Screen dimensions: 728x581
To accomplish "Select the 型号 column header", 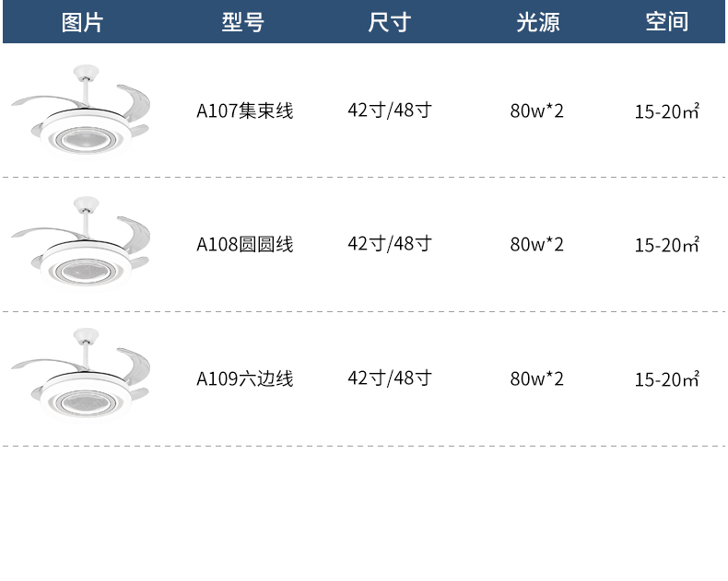I will point(243,22).
